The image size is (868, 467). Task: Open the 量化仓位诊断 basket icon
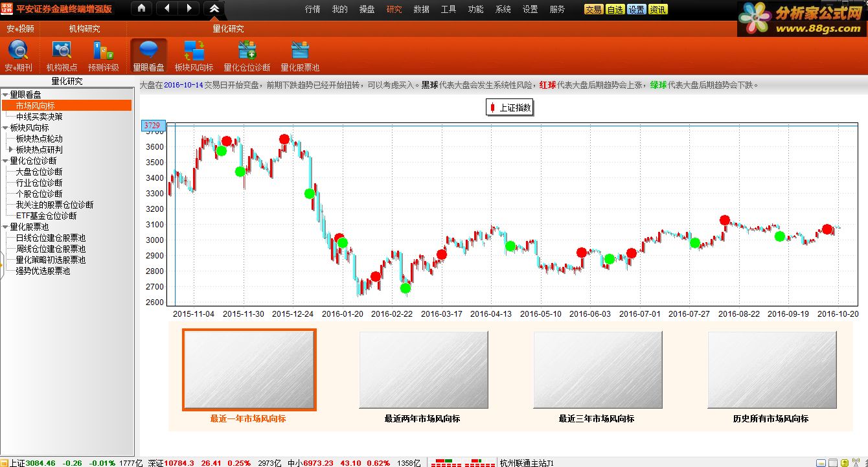[247, 51]
